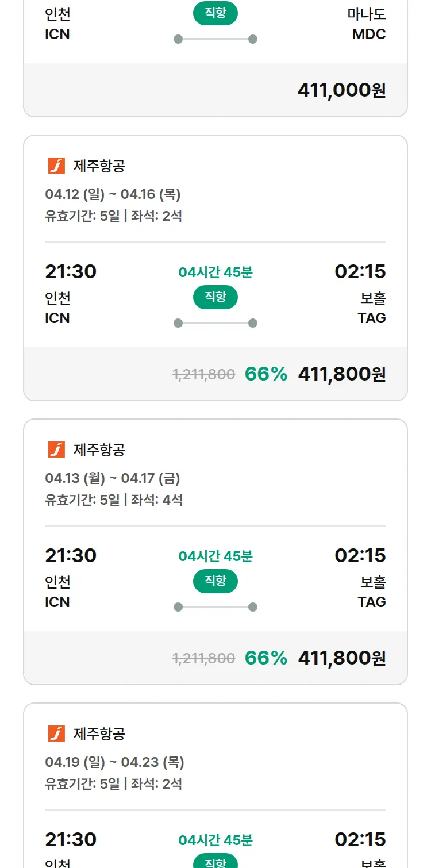This screenshot has width=431, height=868.
Task: Click the Jeju Air logo on the 04.13 flight
Action: [x=56, y=450]
